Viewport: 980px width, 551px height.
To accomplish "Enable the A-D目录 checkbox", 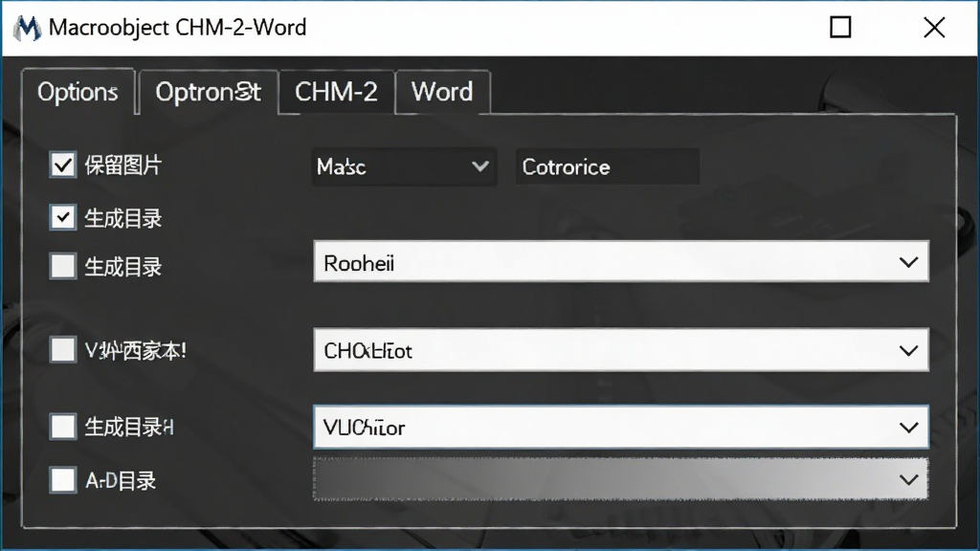I will click(x=62, y=480).
